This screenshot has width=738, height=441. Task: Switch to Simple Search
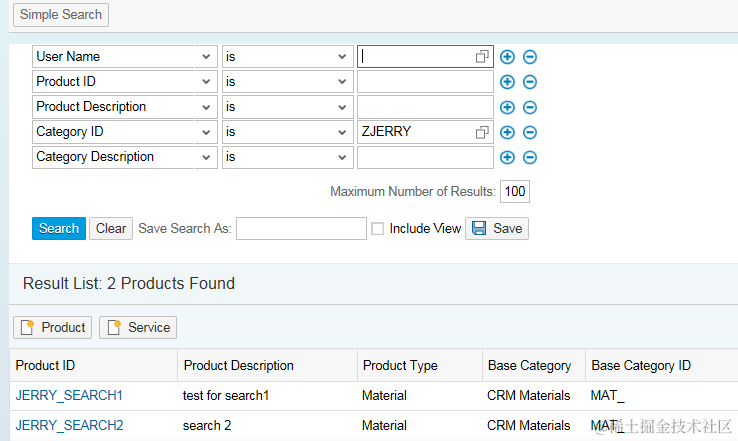coord(61,15)
